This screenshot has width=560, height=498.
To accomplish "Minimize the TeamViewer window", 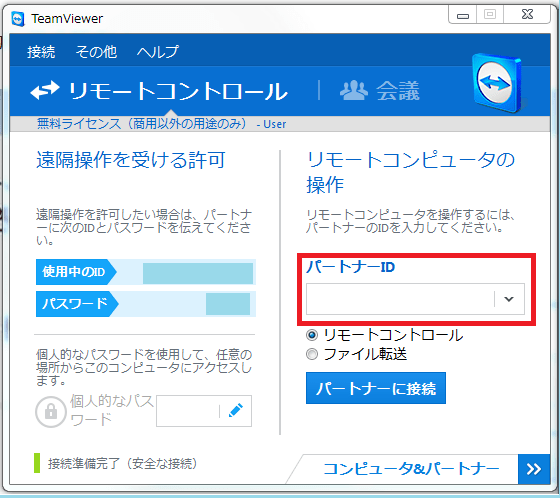I will [x=463, y=15].
